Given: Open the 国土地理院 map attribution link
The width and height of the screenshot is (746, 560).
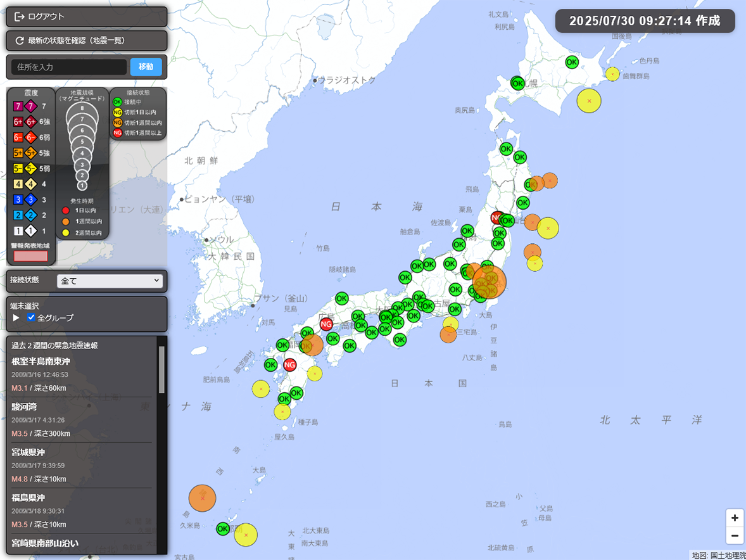Looking at the screenshot, I should coord(728,555).
